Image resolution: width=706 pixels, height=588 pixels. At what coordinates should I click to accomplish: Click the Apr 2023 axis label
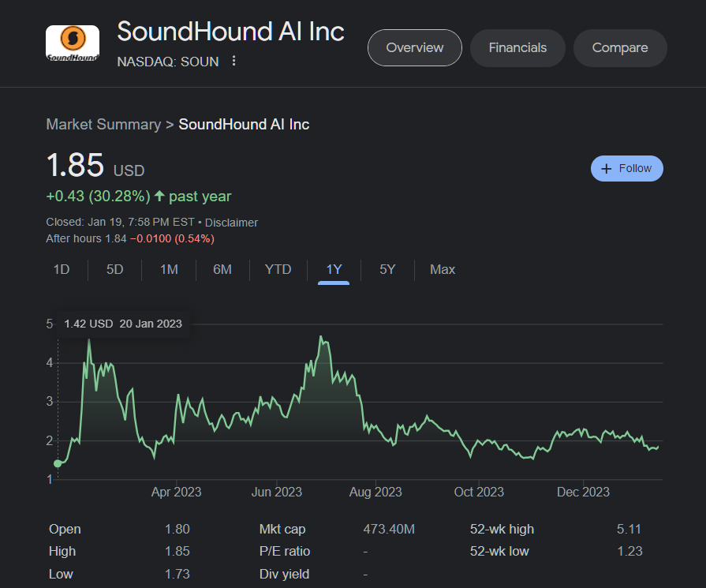point(176,492)
